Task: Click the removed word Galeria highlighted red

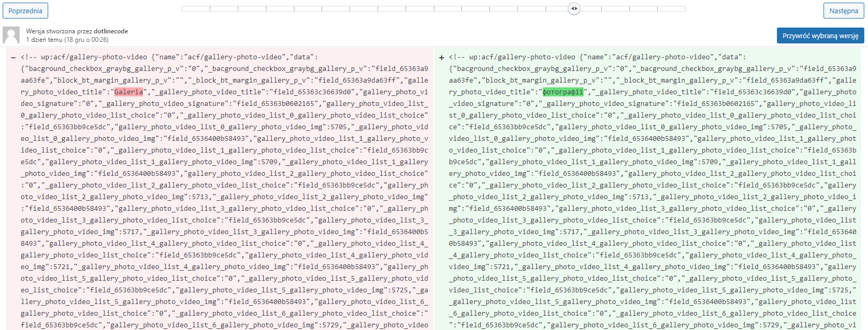Action: click(x=129, y=92)
